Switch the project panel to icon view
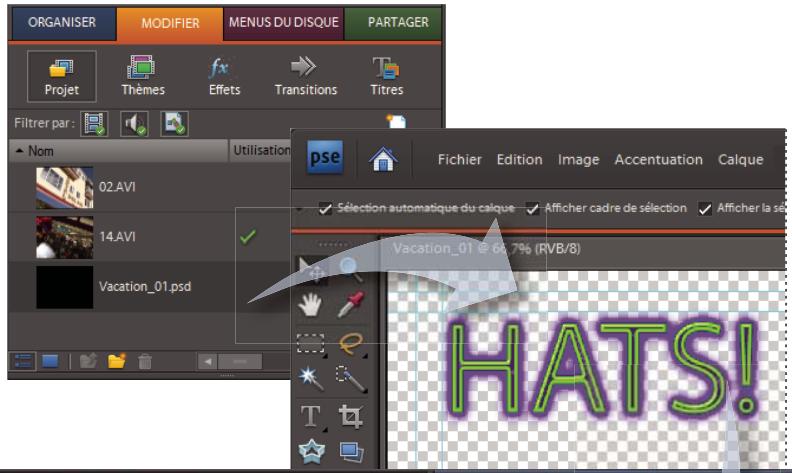The image size is (792, 473). pyautogui.click(x=50, y=361)
